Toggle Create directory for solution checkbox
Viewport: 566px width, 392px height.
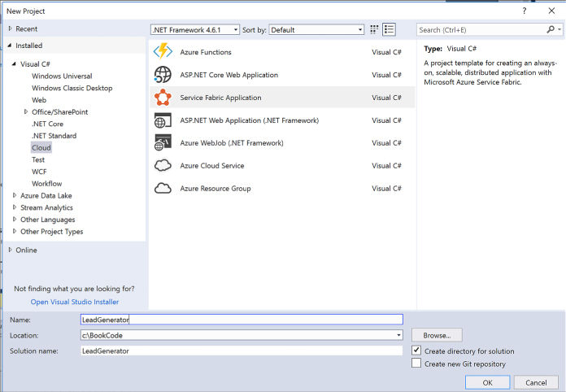click(416, 351)
